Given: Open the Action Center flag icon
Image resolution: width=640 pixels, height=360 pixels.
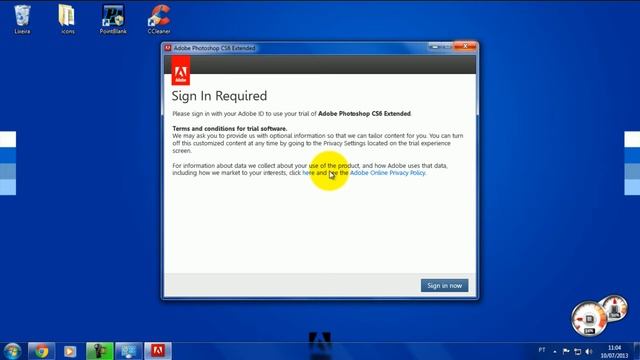Looking at the screenshot, I should 566,351.
